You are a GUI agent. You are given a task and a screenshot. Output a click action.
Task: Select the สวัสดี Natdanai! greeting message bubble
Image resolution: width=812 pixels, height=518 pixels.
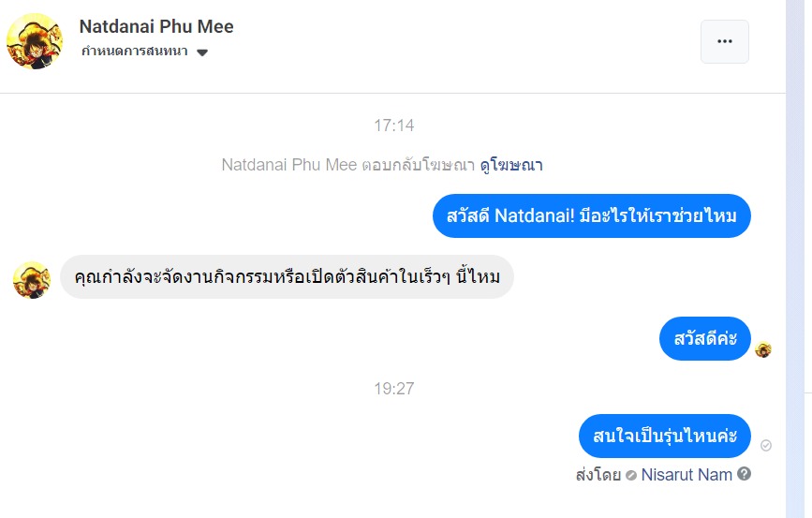pyautogui.click(x=592, y=215)
